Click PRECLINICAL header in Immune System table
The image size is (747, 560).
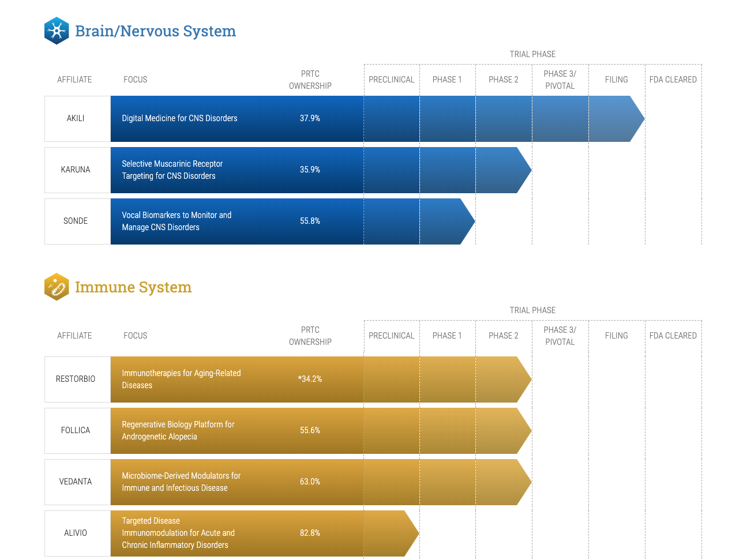pos(392,336)
